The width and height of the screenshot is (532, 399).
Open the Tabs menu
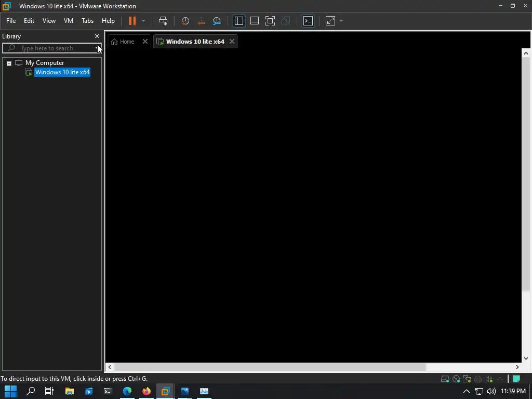pos(87,21)
